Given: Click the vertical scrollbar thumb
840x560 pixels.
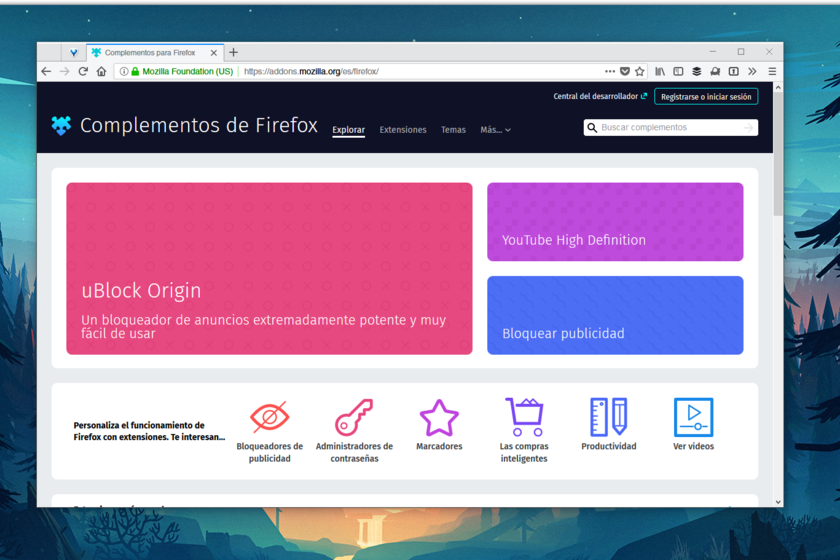Looking at the screenshot, I should pyautogui.click(x=778, y=154).
